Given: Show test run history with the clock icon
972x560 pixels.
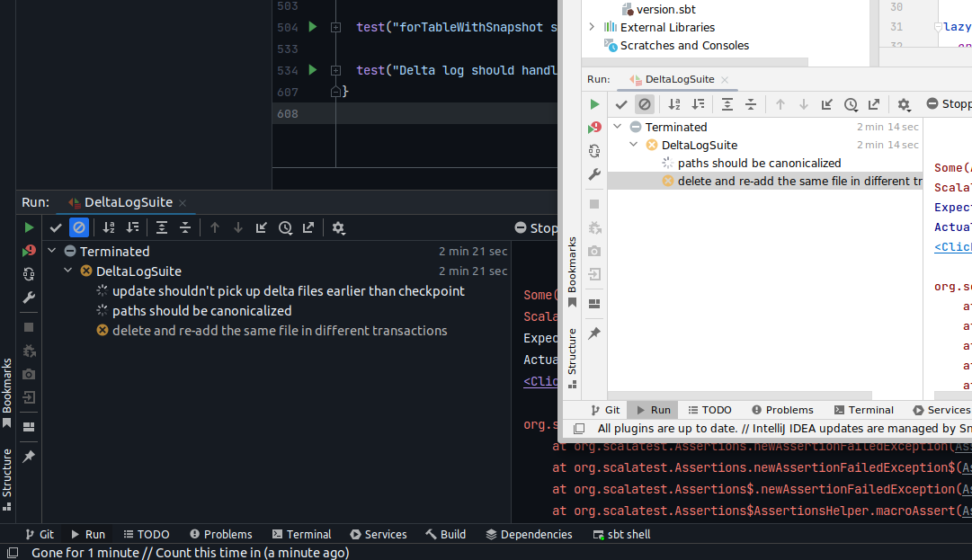Looking at the screenshot, I should point(285,228).
